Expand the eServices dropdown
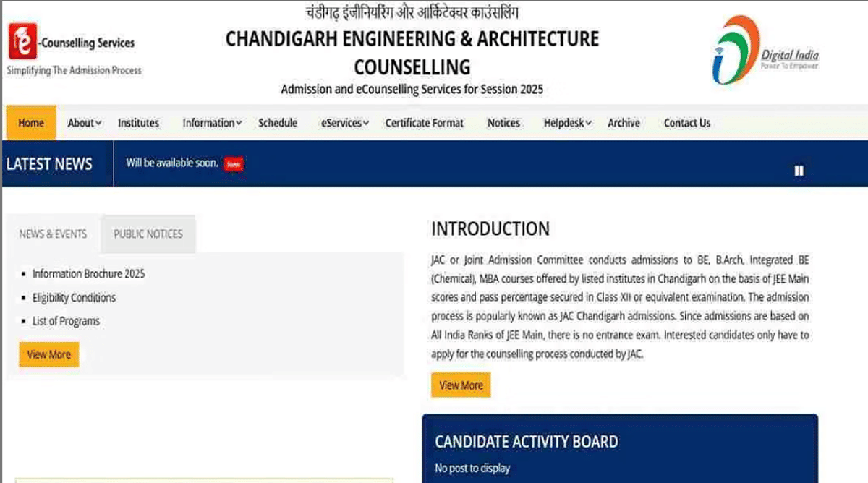 pos(344,123)
